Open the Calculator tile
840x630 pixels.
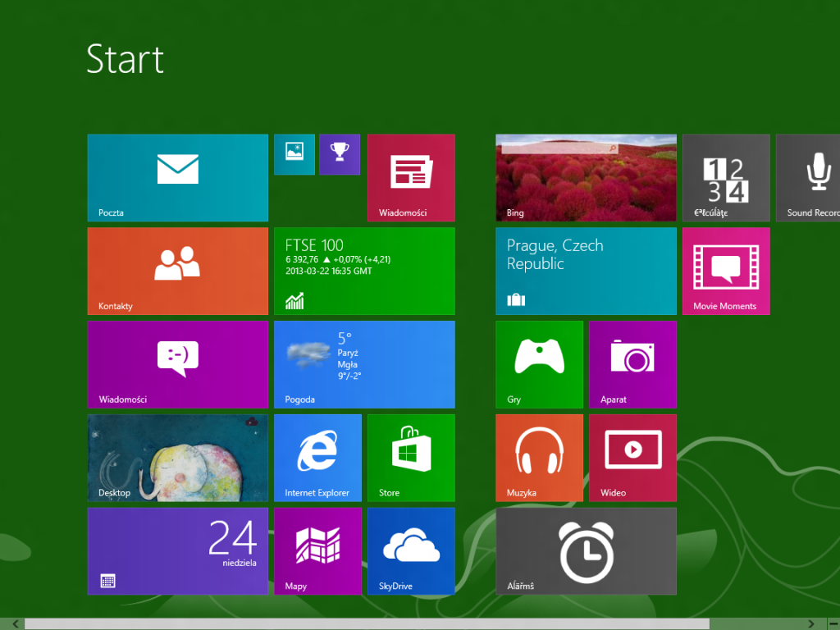pyautogui.click(x=726, y=178)
